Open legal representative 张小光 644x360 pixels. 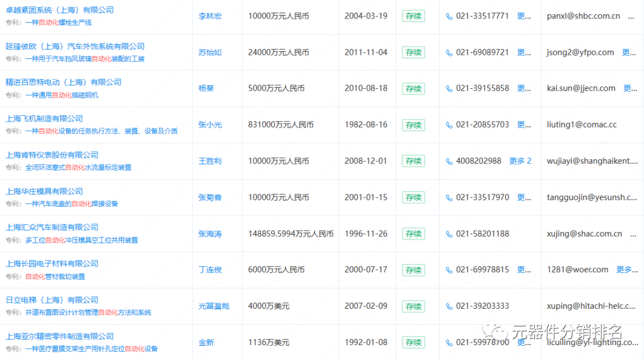[210, 125]
